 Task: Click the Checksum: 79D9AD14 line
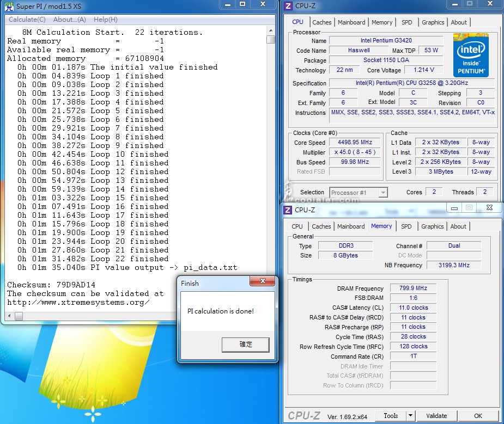click(x=51, y=285)
